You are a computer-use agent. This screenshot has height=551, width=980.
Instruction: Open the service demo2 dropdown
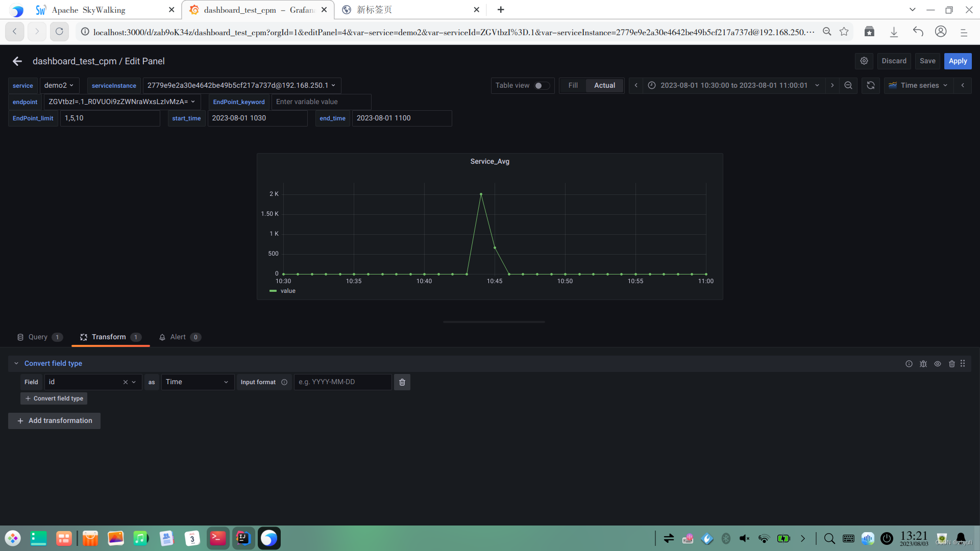(x=59, y=85)
